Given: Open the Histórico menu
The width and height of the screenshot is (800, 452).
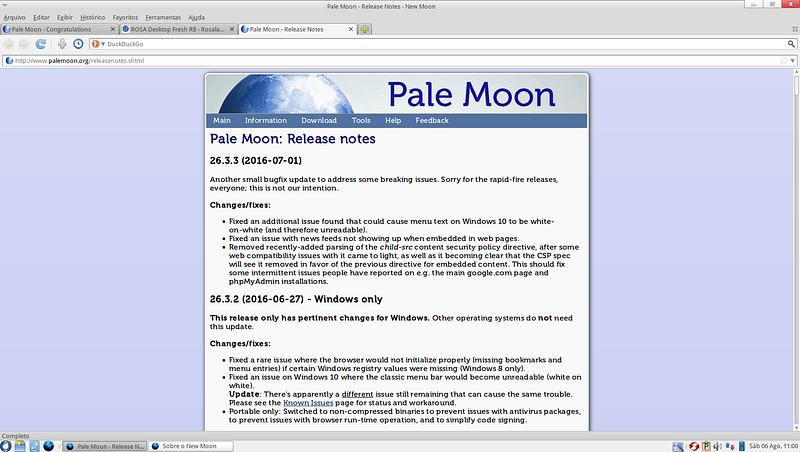Looking at the screenshot, I should click(x=92, y=17).
